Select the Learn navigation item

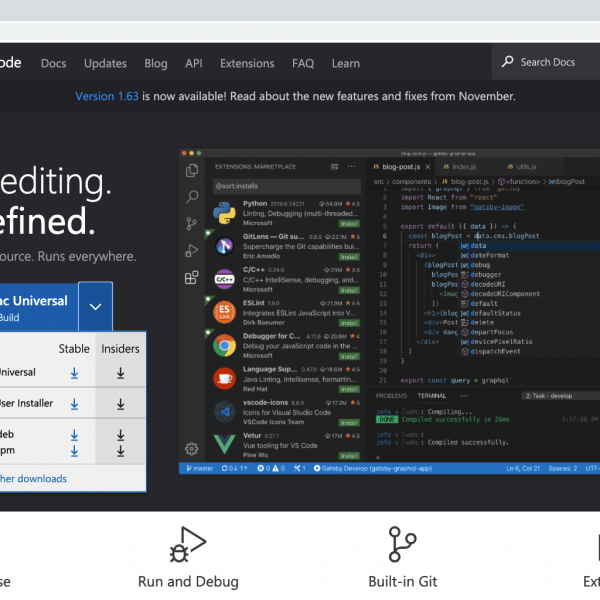click(x=345, y=63)
